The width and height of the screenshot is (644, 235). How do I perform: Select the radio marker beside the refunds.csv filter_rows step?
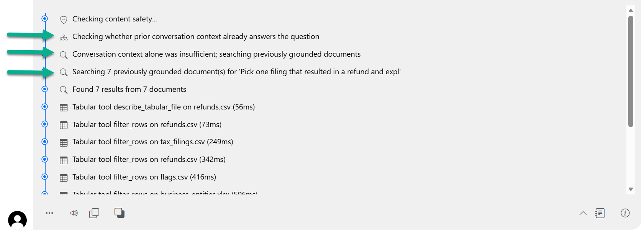coord(44,124)
